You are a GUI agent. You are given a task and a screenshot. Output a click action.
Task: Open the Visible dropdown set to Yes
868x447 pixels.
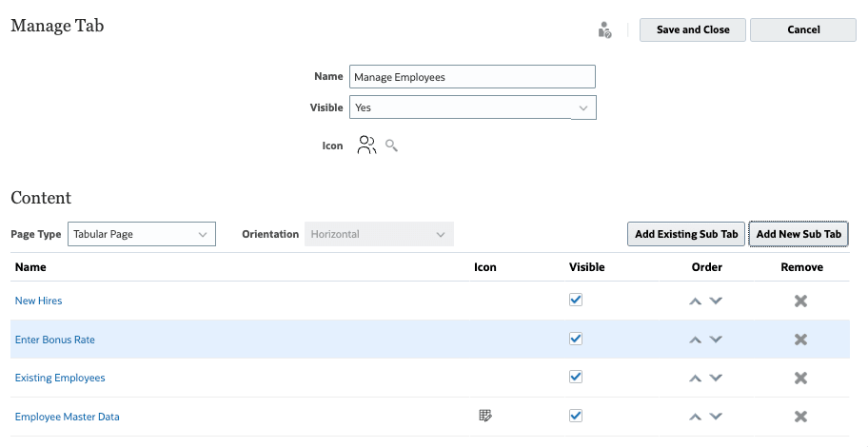[472, 107]
